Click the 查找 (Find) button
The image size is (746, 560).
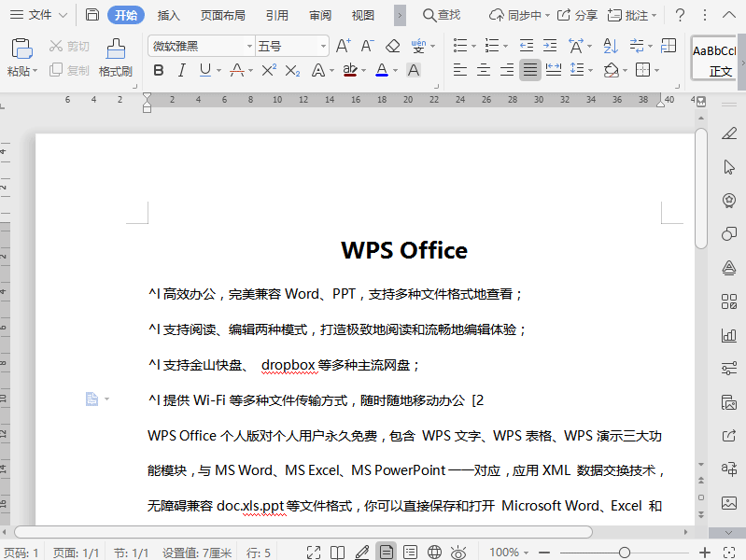tap(442, 15)
